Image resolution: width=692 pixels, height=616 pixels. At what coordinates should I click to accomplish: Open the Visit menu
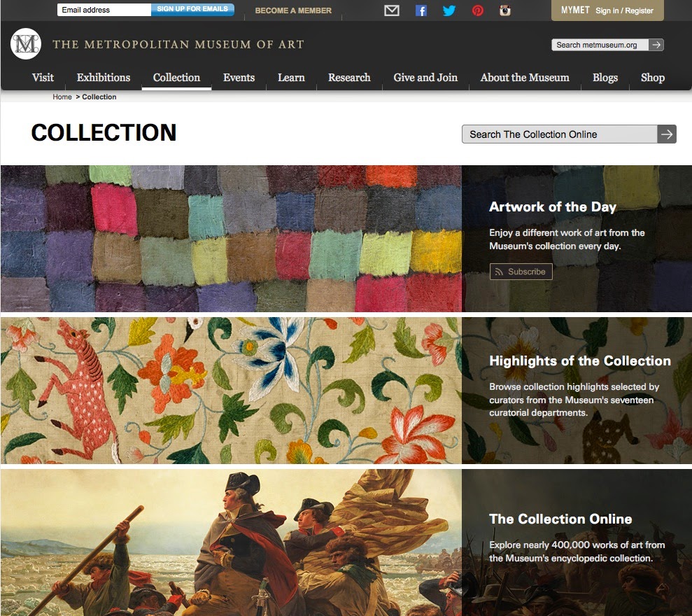pyautogui.click(x=43, y=77)
